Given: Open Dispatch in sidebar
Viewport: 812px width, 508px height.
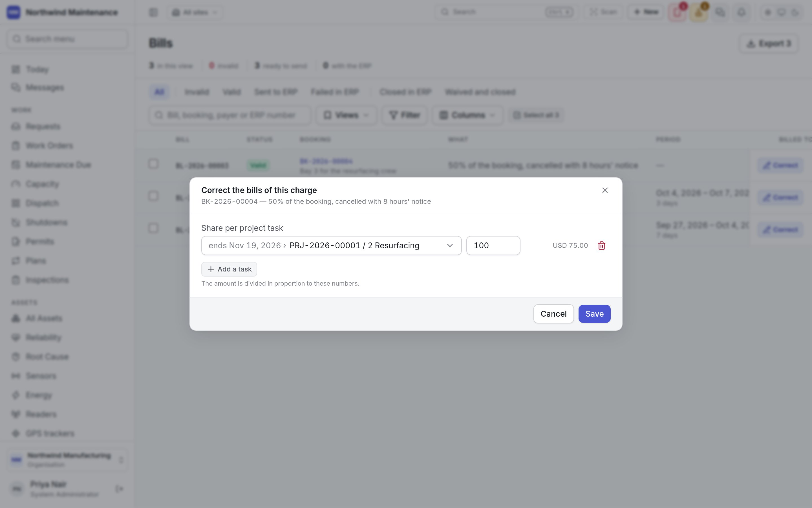Looking at the screenshot, I should [67, 203].
